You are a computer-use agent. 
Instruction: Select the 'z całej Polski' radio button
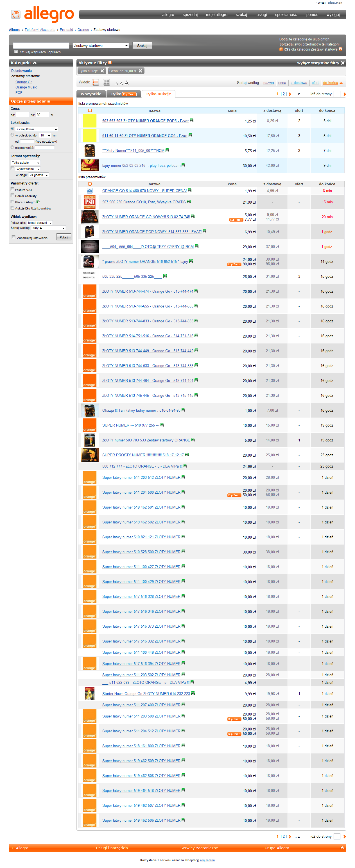(12, 129)
